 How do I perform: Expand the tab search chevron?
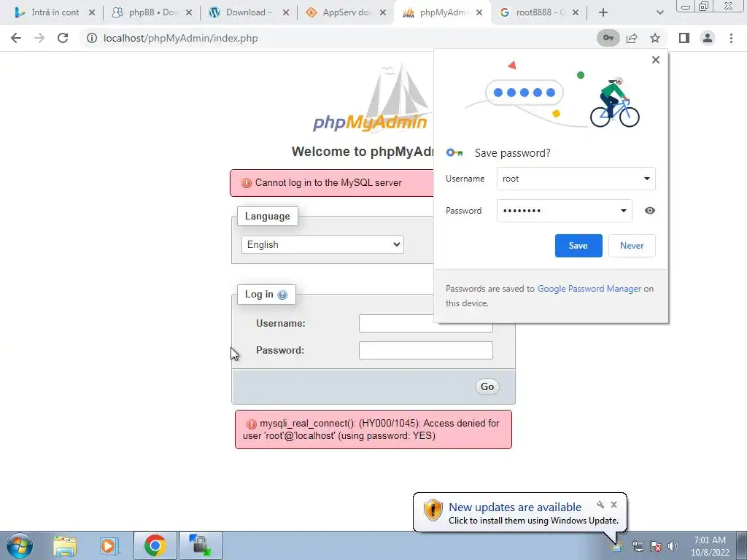tap(659, 12)
